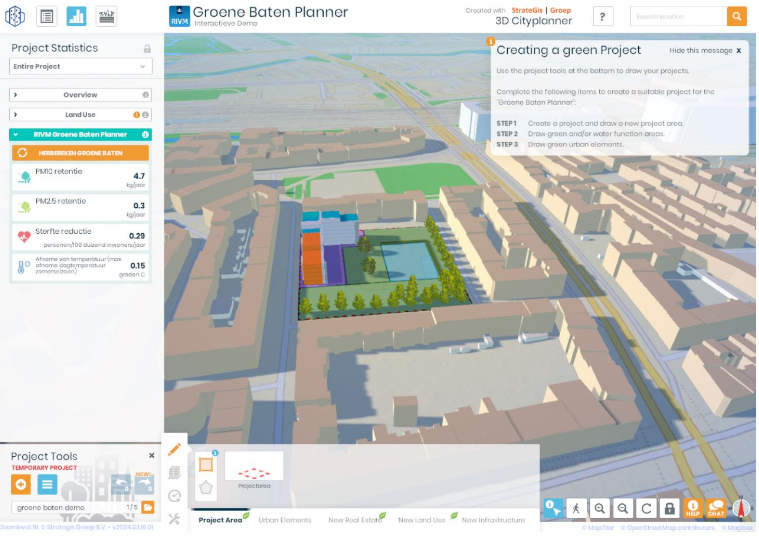
Task: Open the orange project folder button
Action: point(148,507)
